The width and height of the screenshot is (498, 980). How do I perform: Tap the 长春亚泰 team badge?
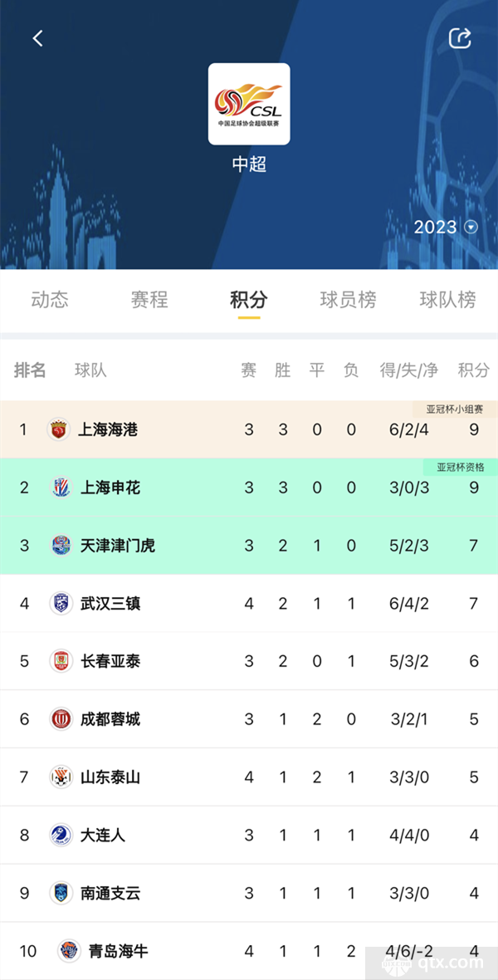61,661
